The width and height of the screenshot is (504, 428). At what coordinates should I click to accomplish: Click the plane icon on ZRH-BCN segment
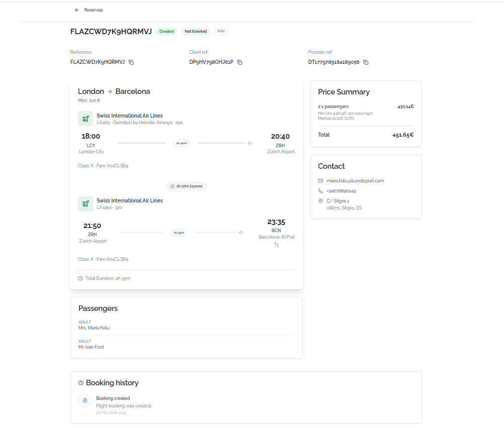click(x=241, y=233)
